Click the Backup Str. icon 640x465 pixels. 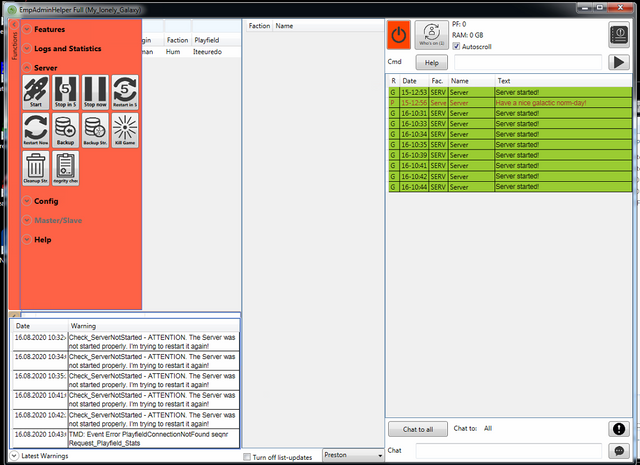(96, 130)
